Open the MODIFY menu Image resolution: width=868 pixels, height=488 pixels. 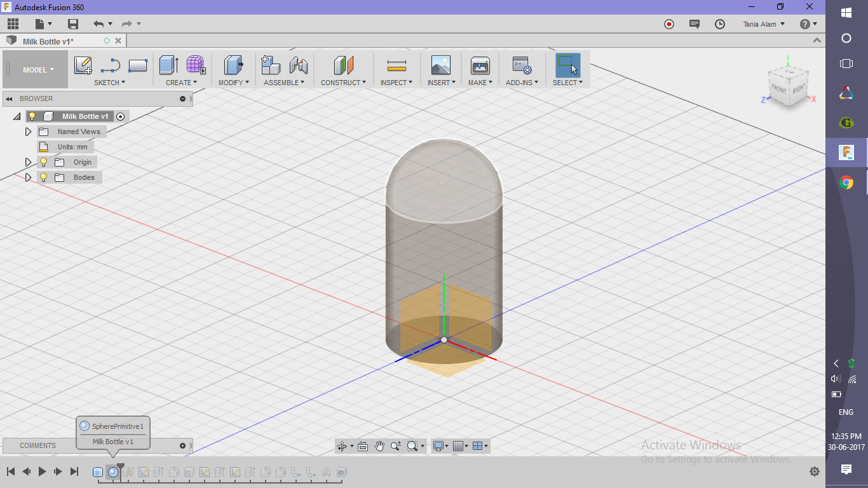pos(234,83)
